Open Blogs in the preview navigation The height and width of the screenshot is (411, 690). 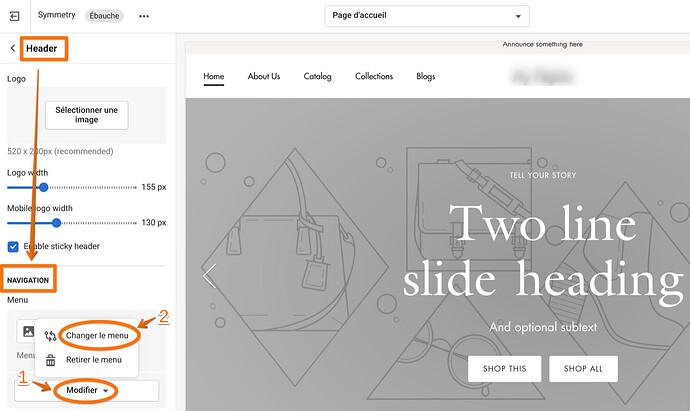(426, 77)
